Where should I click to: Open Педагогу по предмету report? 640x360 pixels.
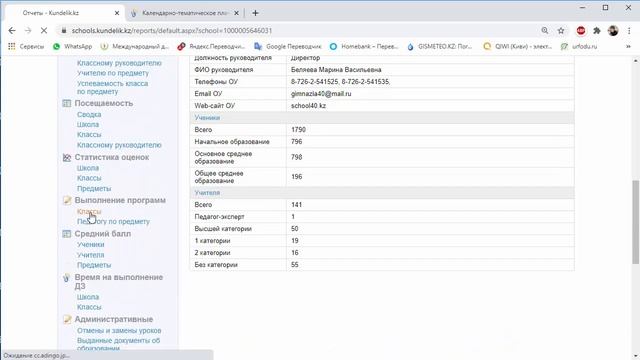pyautogui.click(x=113, y=222)
